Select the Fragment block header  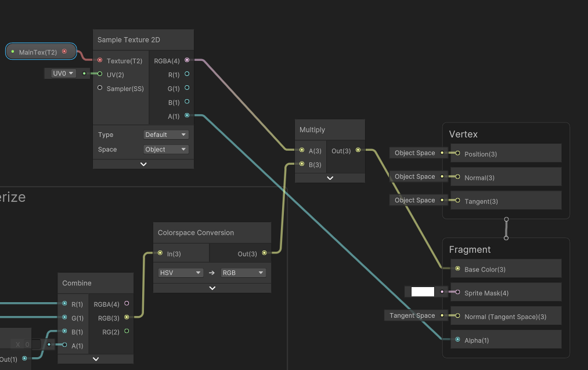(x=470, y=249)
